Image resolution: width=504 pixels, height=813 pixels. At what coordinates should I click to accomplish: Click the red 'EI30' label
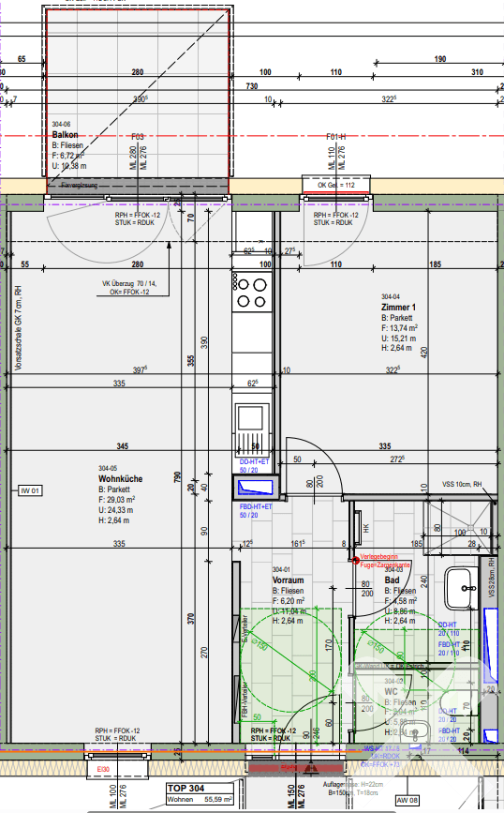[x=104, y=770]
